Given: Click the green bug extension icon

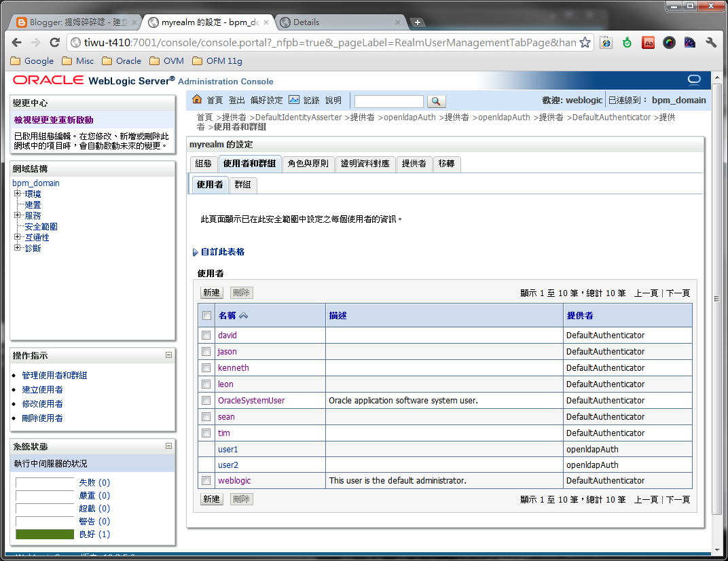Looking at the screenshot, I should [627, 43].
